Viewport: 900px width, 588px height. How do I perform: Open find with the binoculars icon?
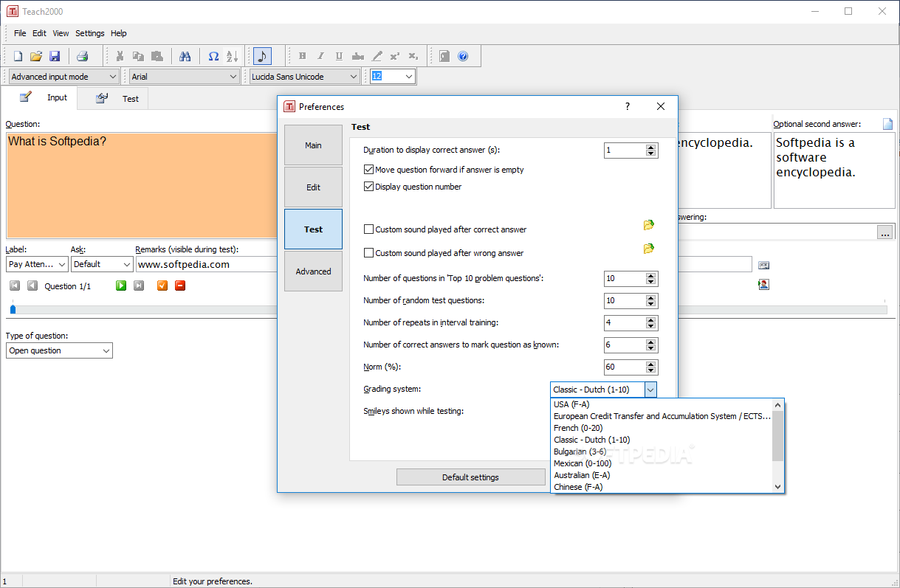click(x=185, y=56)
